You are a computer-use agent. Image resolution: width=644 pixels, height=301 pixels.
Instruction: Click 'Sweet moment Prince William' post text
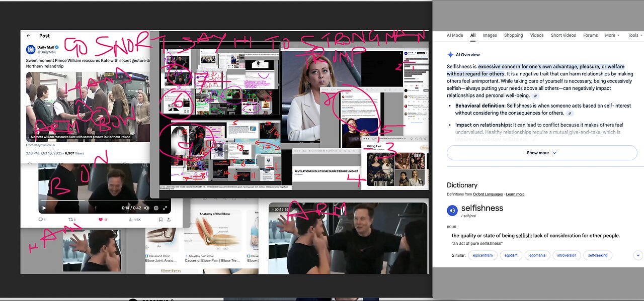coord(88,63)
